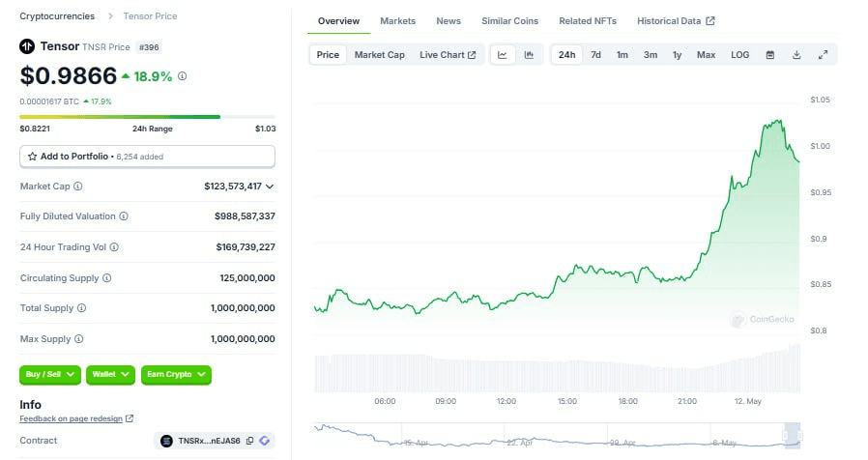Open Live Chart link

tap(448, 55)
